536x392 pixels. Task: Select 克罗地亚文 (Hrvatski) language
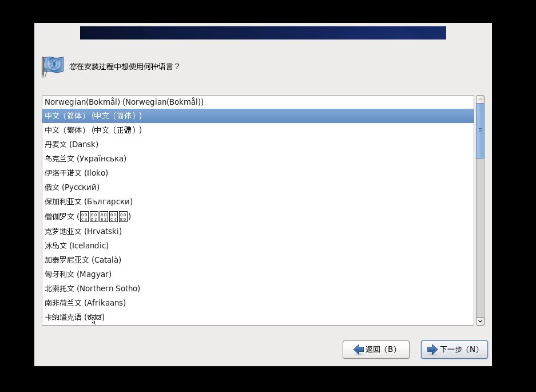[x=258, y=232]
